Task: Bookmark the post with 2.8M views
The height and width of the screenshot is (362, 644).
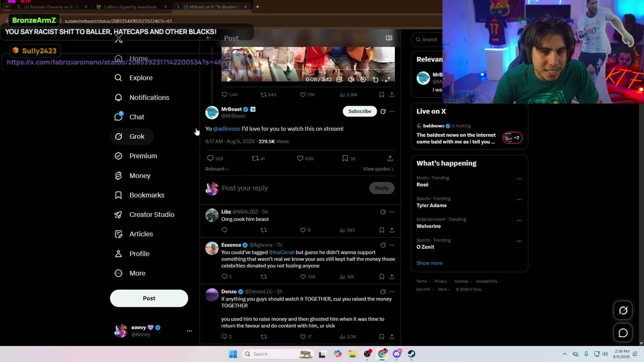Action: coord(382,95)
